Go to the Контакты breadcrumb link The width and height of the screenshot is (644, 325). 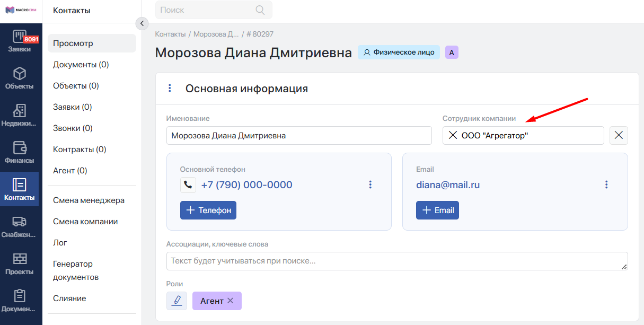point(170,34)
